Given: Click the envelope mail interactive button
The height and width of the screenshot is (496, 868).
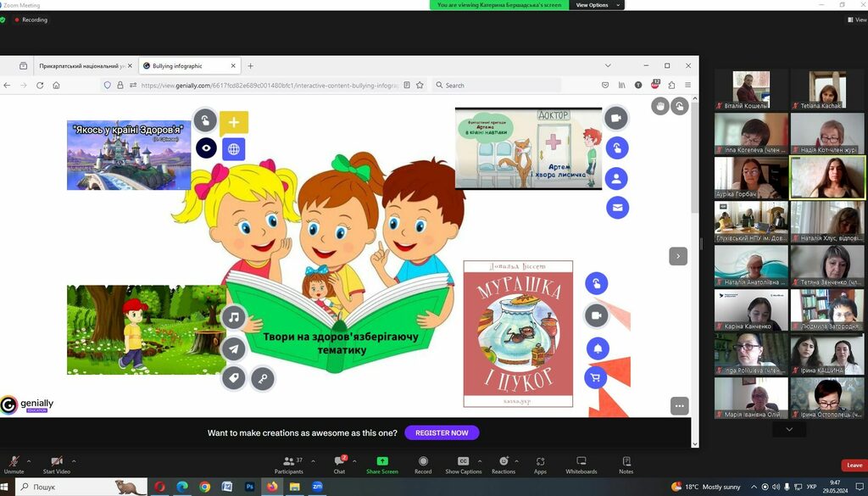Looking at the screenshot, I should click(x=617, y=207).
